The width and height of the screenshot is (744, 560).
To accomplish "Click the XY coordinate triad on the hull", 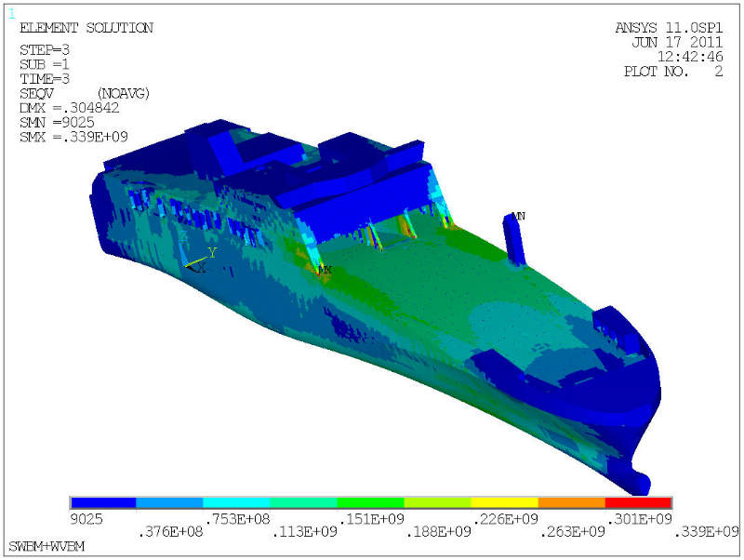I will point(201,260).
